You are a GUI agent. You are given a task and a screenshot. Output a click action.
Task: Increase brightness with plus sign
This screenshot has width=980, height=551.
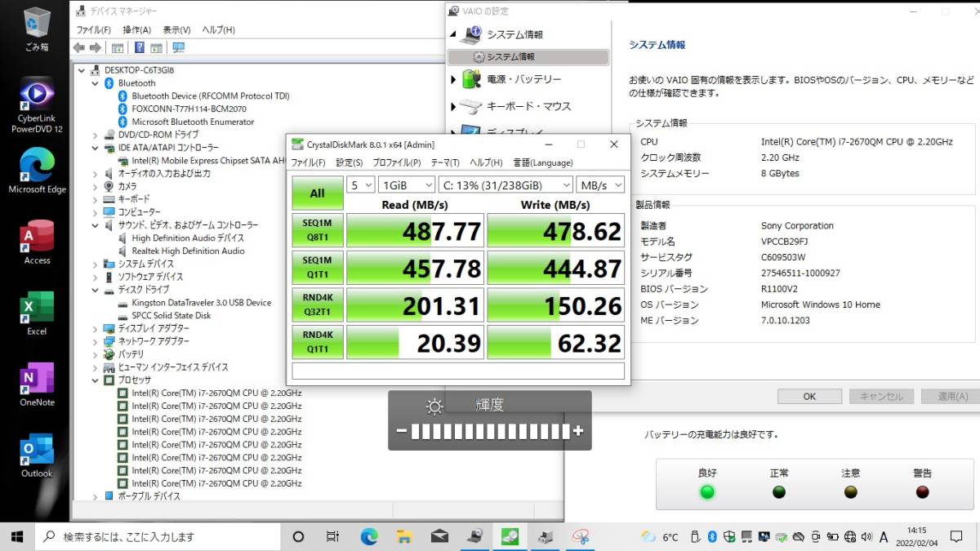[x=578, y=431]
